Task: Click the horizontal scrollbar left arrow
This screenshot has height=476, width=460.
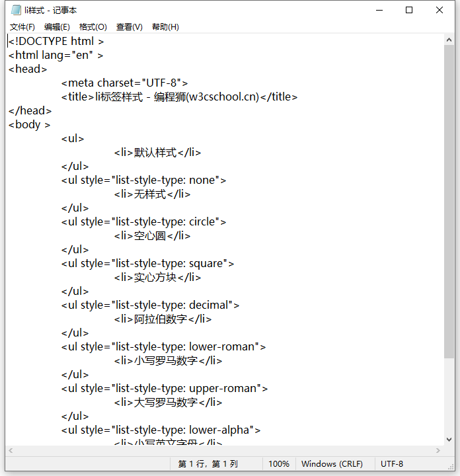Action: (x=11, y=450)
